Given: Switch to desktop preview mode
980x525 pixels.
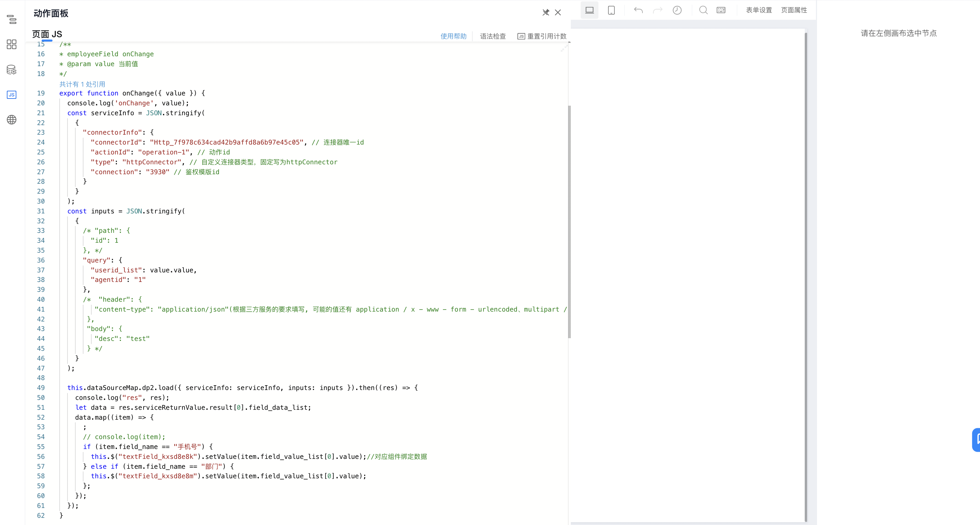Looking at the screenshot, I should 589,10.
